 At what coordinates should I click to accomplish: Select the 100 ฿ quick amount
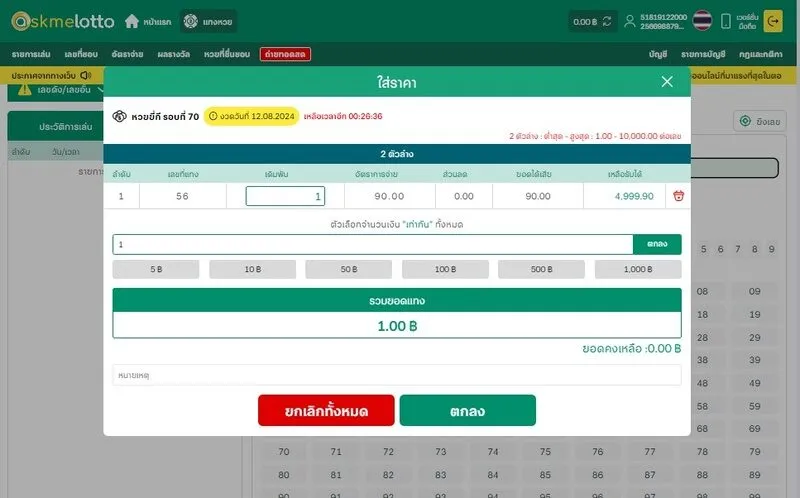pyautogui.click(x=445, y=269)
